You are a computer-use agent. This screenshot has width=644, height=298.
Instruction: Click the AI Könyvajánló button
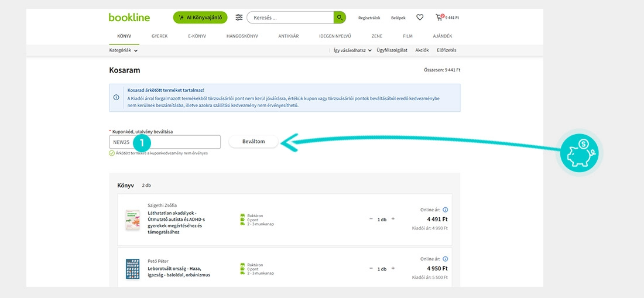click(200, 18)
